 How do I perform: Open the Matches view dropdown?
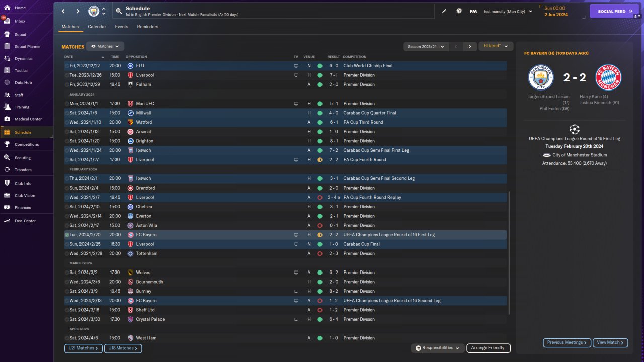(x=105, y=46)
